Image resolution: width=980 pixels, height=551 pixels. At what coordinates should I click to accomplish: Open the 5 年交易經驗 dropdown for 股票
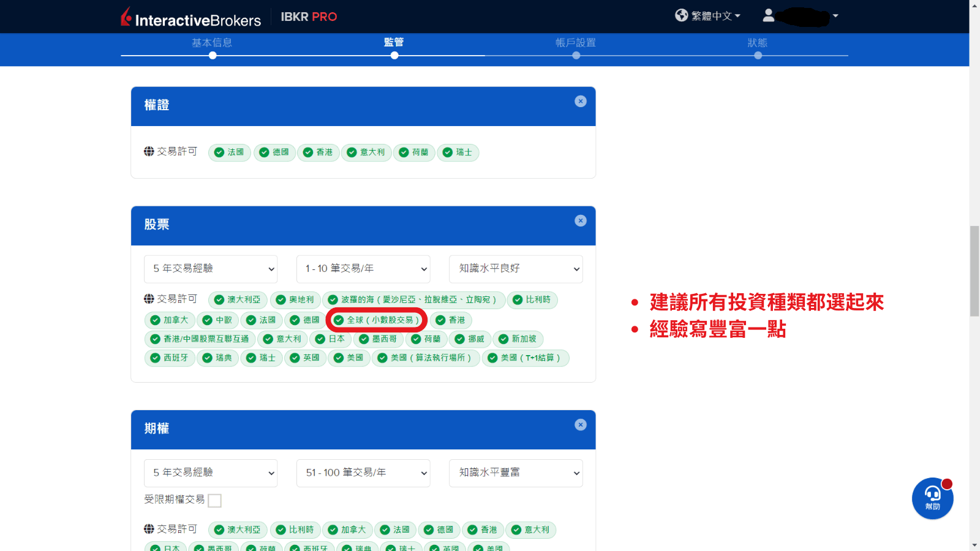click(211, 269)
